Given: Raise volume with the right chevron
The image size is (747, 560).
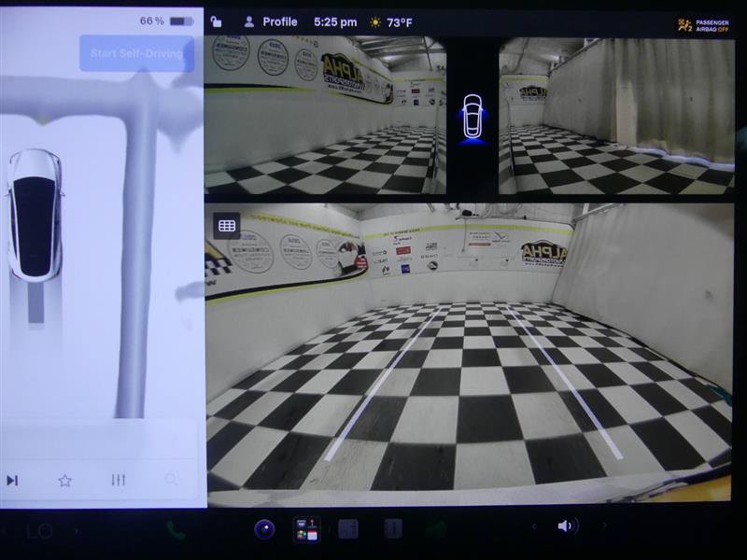Looking at the screenshot, I should (x=604, y=525).
